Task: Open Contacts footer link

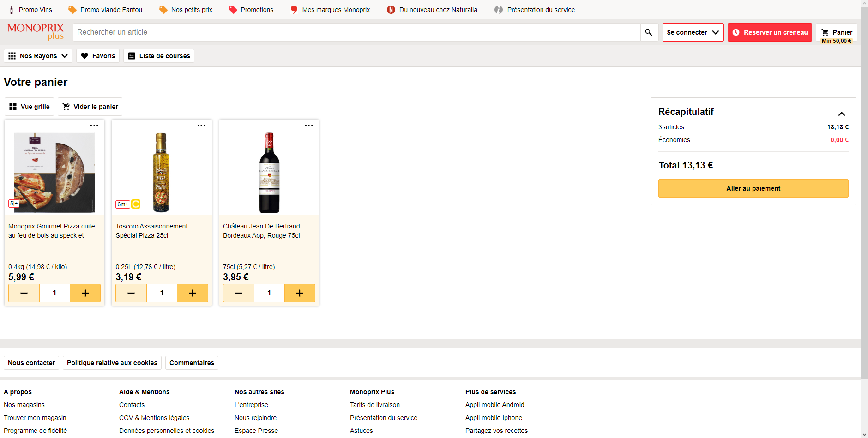Action: [x=132, y=405]
